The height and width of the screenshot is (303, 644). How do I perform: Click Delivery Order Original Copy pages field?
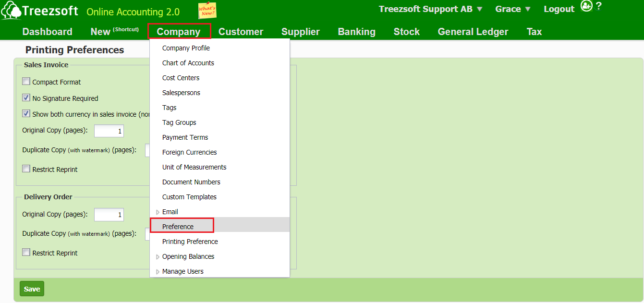(109, 215)
